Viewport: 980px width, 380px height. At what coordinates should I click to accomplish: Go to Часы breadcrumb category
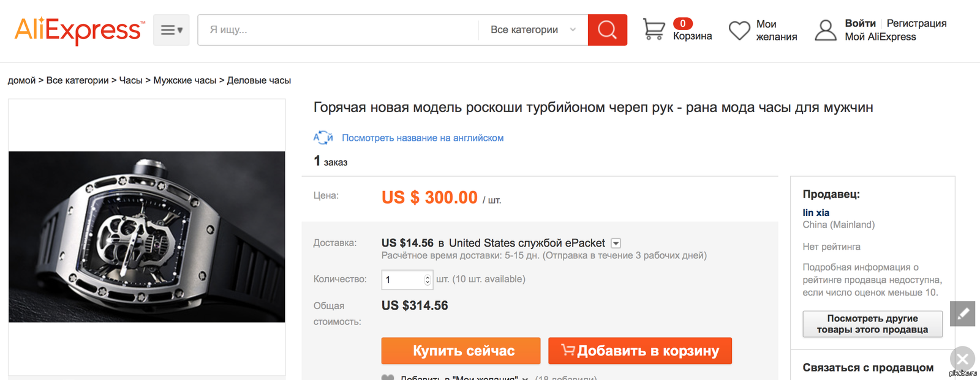tap(130, 80)
